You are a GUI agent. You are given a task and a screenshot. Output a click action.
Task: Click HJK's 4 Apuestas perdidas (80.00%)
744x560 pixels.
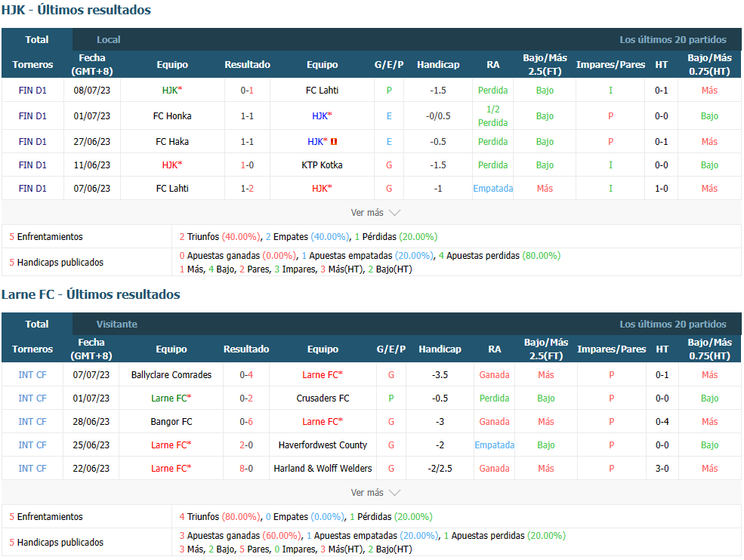click(x=499, y=256)
